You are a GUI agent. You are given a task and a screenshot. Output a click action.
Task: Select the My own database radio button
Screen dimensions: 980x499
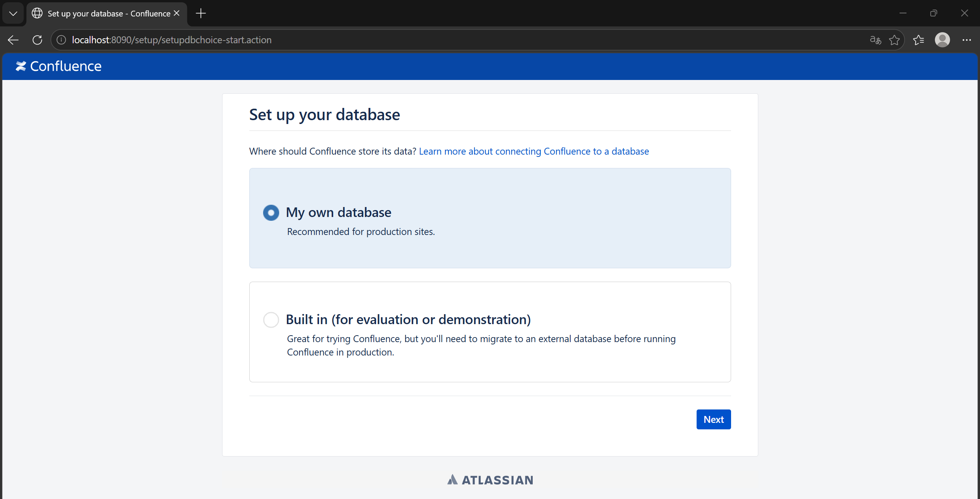[271, 213]
